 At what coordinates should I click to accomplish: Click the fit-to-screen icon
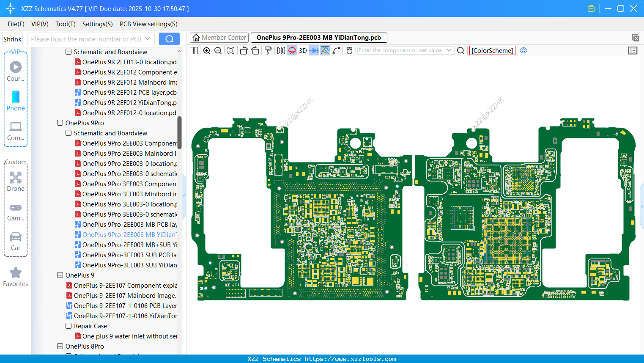click(231, 51)
